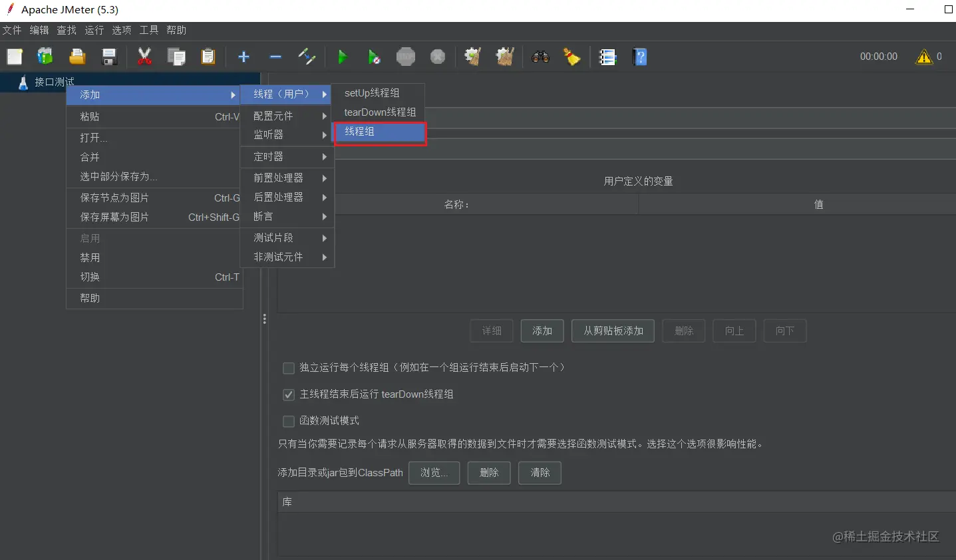
Task: Open the 运行 menu
Action: [x=94, y=31]
